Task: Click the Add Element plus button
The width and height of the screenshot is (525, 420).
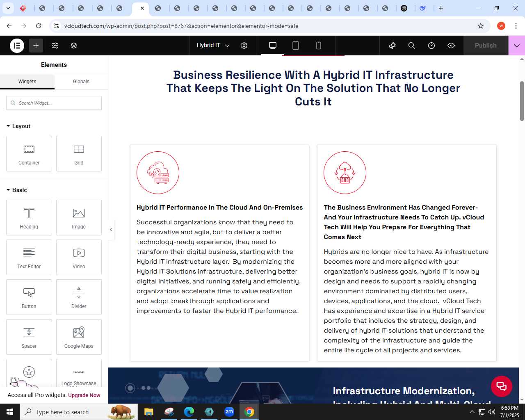Action: click(x=36, y=46)
